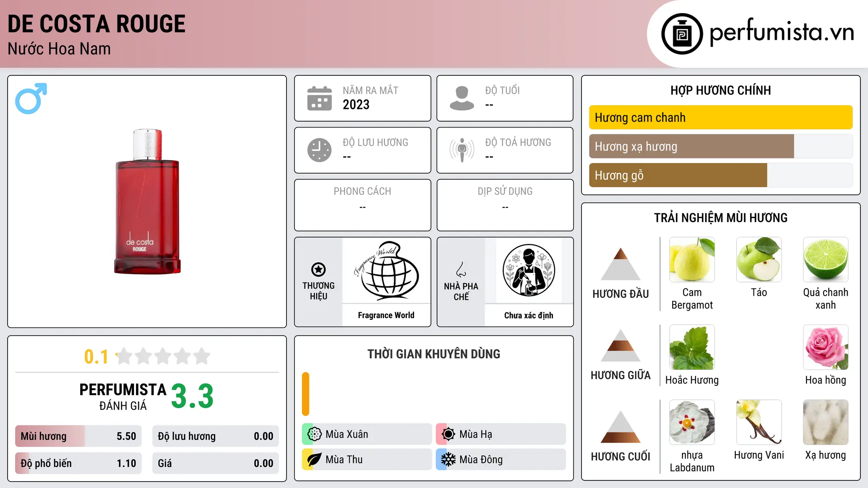Click the star badge icon above Thương hiệu
The width and height of the screenshot is (868, 488).
click(318, 269)
